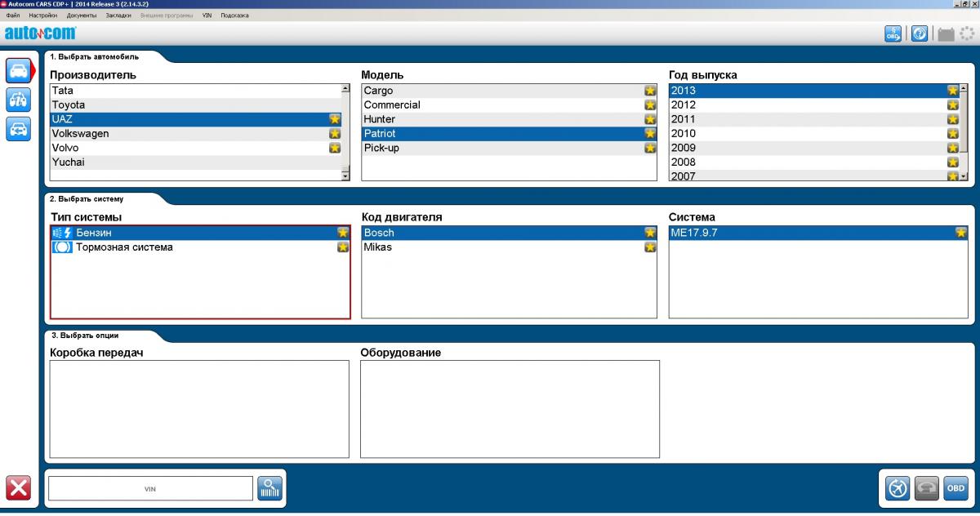The width and height of the screenshot is (980, 516).
Task: Toggle the favorite star for Mikas
Action: [650, 247]
